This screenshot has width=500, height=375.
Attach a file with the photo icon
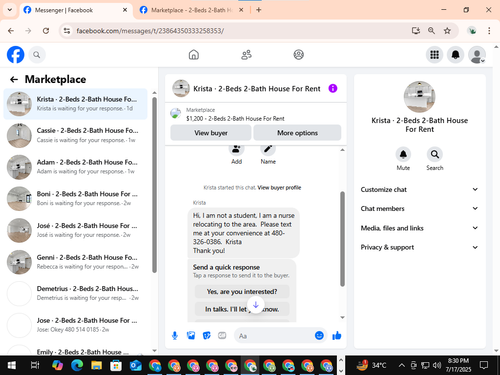point(191,336)
